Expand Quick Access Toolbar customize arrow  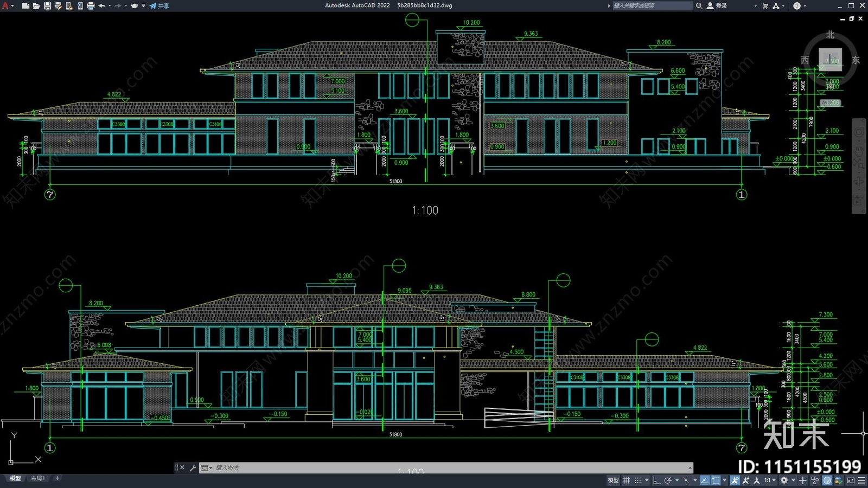pyautogui.click(x=143, y=6)
